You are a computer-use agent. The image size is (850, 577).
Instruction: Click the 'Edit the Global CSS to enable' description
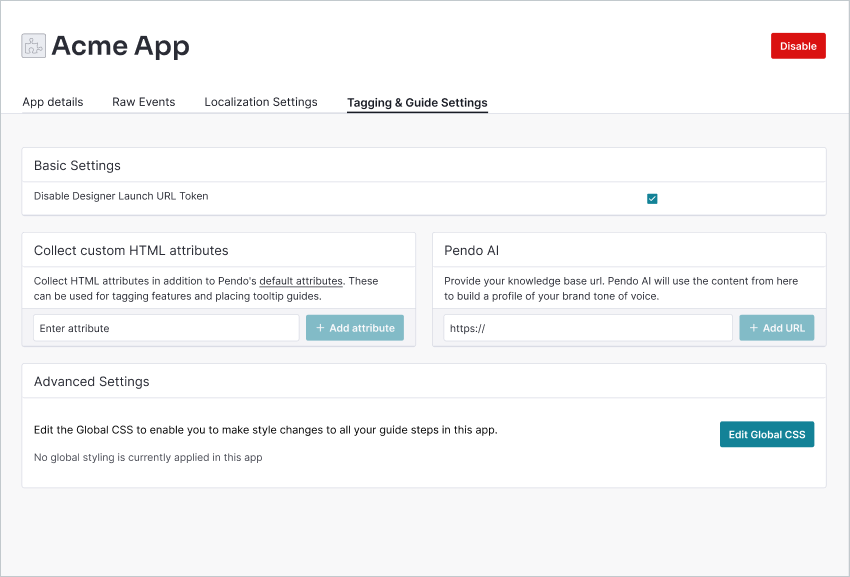266,430
